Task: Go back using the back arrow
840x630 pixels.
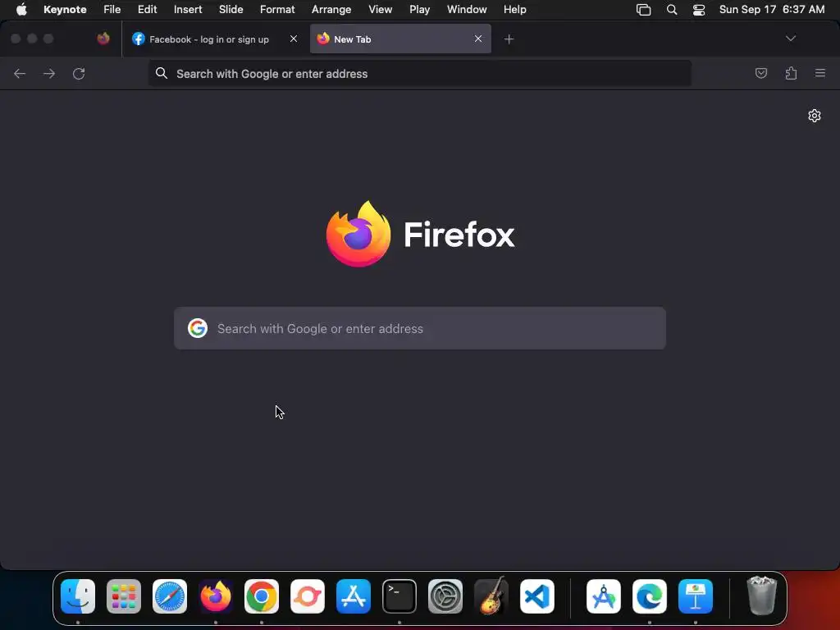Action: (20, 73)
